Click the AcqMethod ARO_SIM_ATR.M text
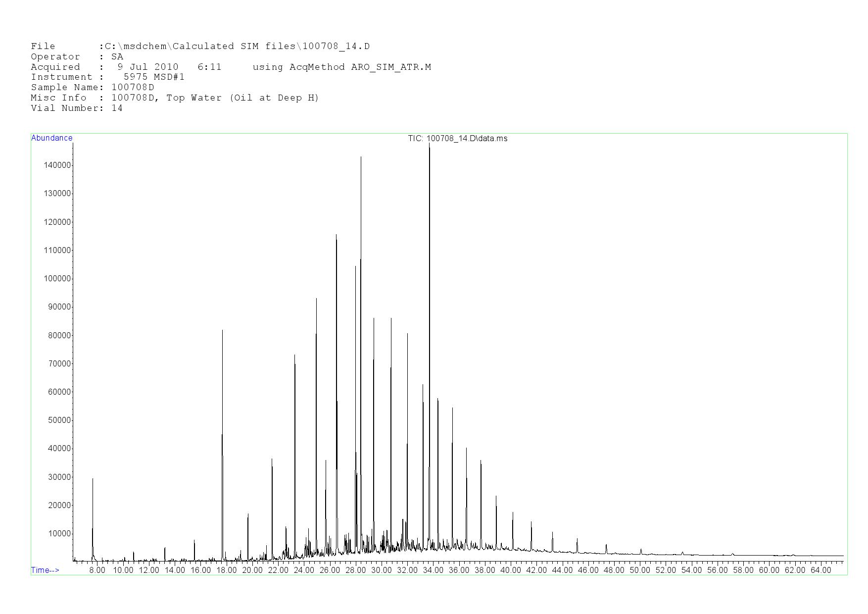Image resolution: width=868 pixels, height=614 pixels. tap(341, 67)
